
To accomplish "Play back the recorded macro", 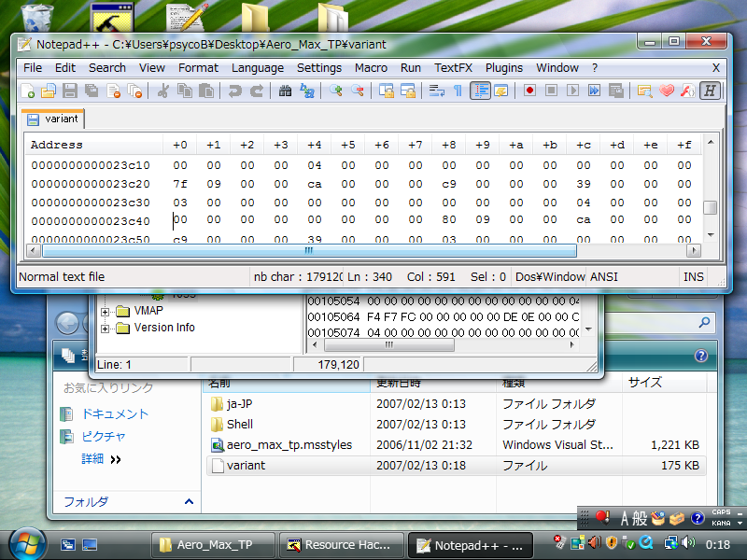I will [x=572, y=91].
